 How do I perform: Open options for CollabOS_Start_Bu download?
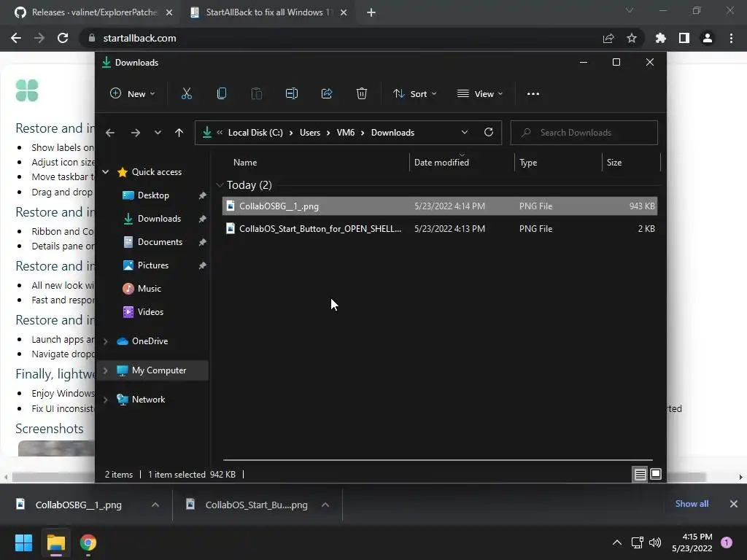(x=325, y=505)
